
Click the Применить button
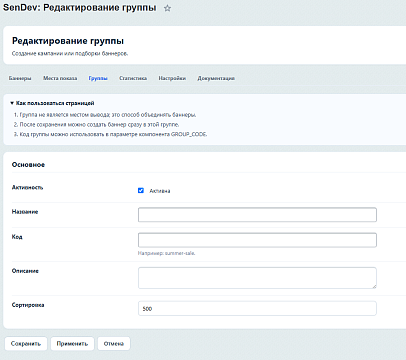[x=72, y=344]
